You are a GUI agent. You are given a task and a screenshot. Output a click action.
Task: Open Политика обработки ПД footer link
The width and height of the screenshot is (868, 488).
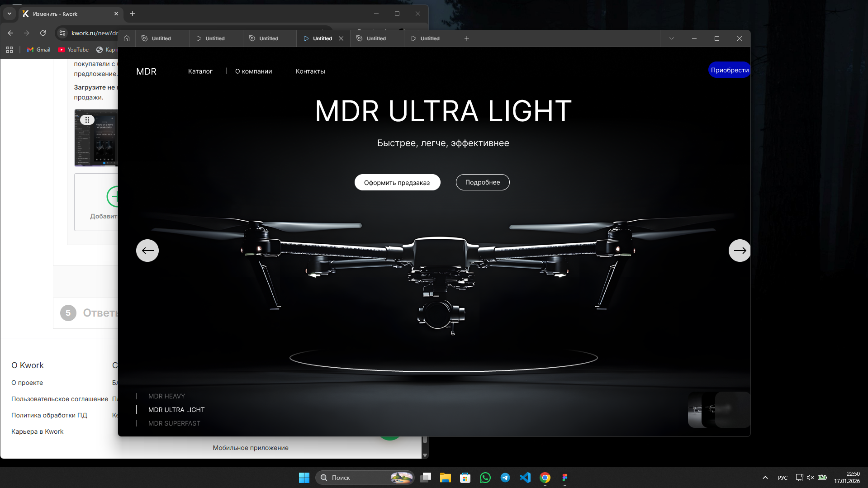tap(49, 415)
